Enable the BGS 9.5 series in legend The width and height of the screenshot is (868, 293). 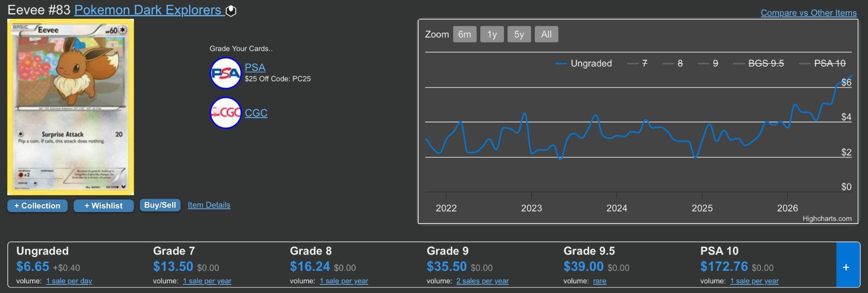click(x=759, y=64)
